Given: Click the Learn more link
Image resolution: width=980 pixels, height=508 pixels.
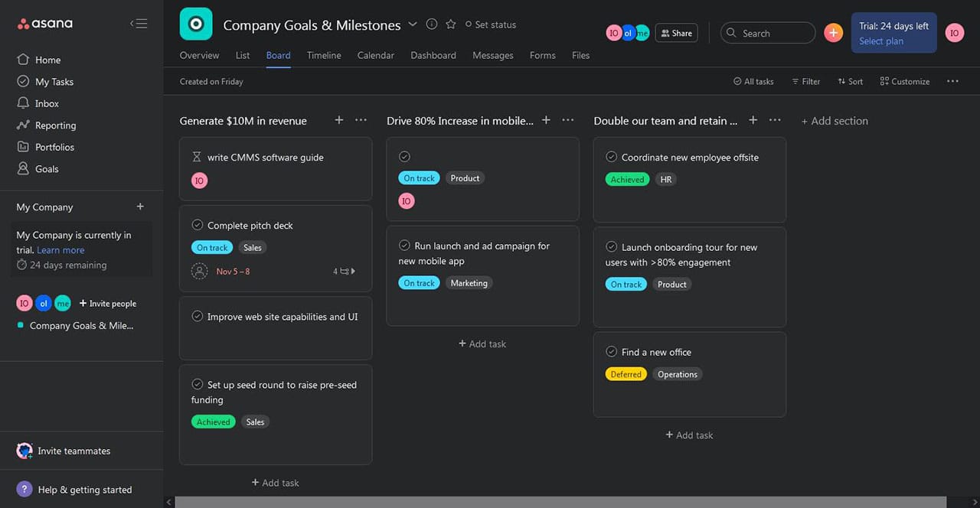Looking at the screenshot, I should (60, 250).
